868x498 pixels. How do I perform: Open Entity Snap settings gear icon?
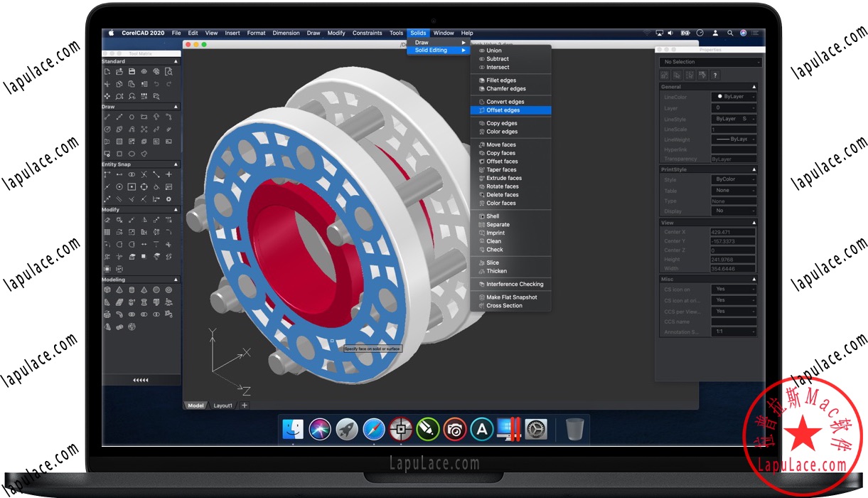coord(168,199)
